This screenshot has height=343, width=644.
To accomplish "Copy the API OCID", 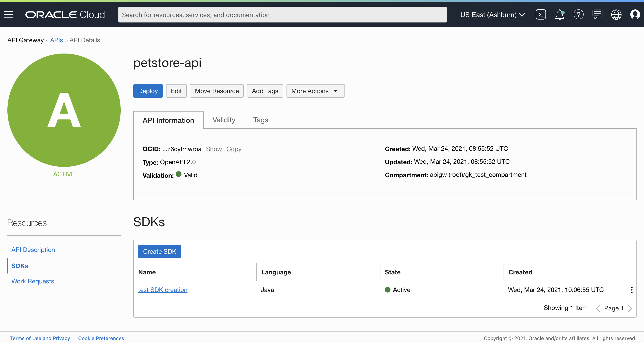I will [234, 149].
